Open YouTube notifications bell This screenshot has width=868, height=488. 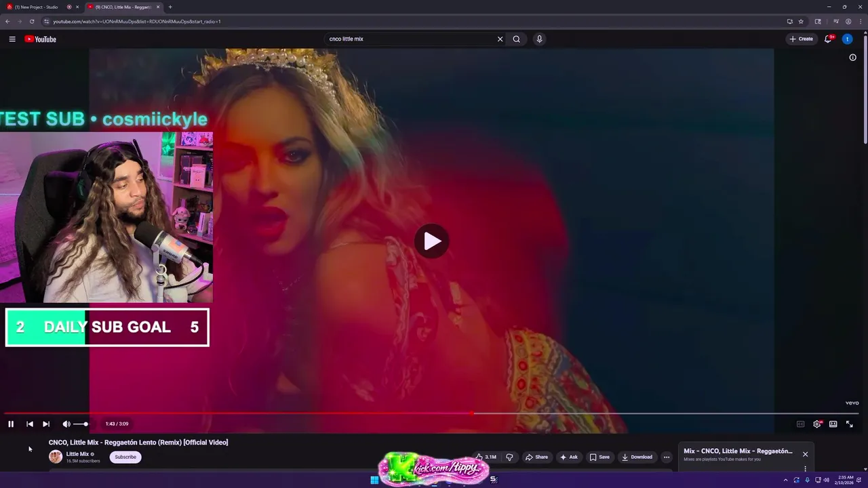828,39
